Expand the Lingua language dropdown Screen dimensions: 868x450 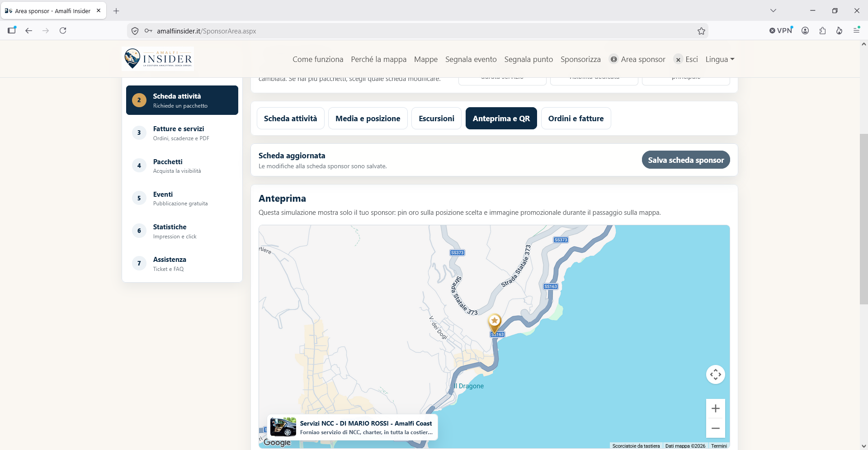pos(720,59)
